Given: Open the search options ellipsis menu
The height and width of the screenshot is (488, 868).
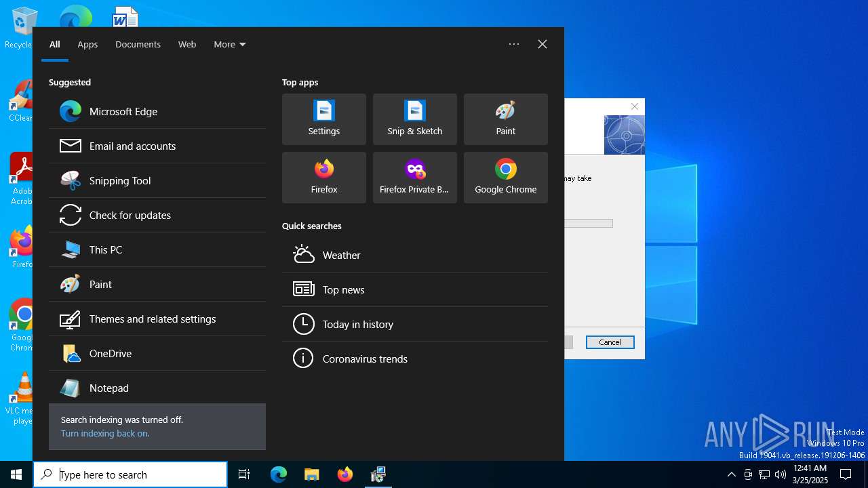Looking at the screenshot, I should 514,44.
